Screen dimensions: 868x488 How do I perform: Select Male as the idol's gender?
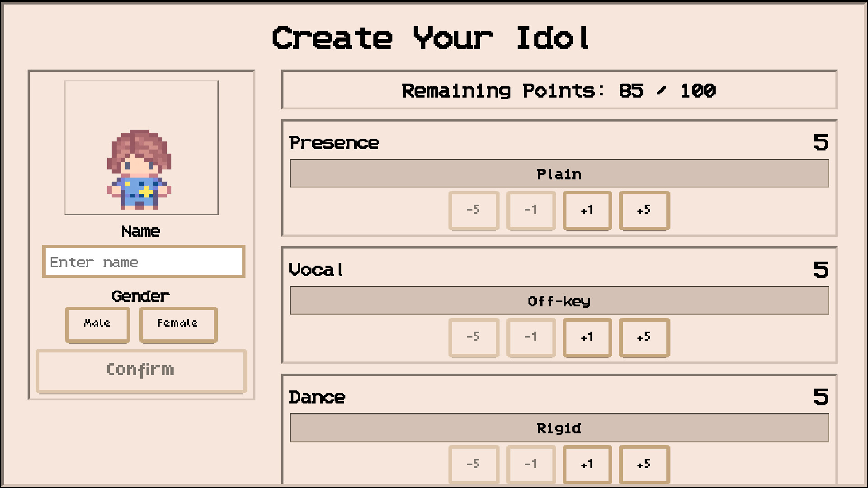pyautogui.click(x=98, y=324)
